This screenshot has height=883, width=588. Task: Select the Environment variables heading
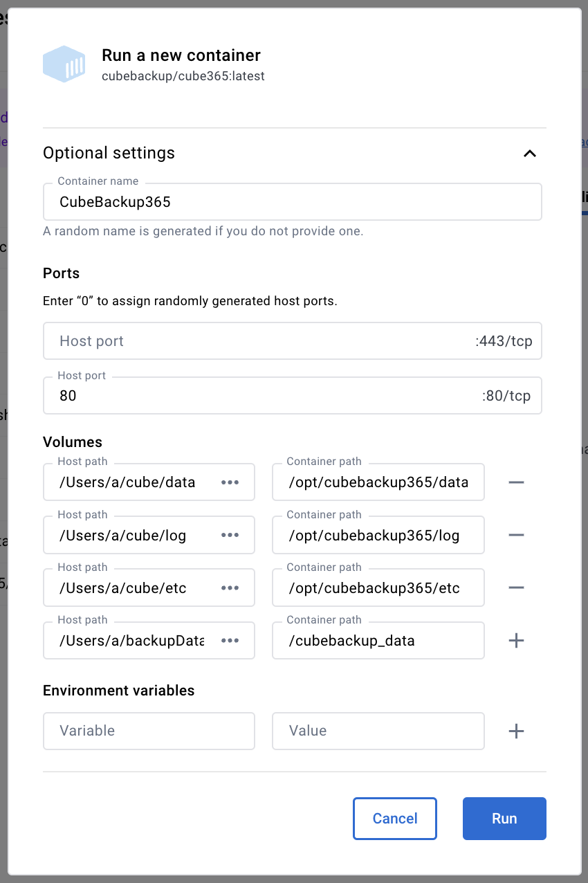119,691
